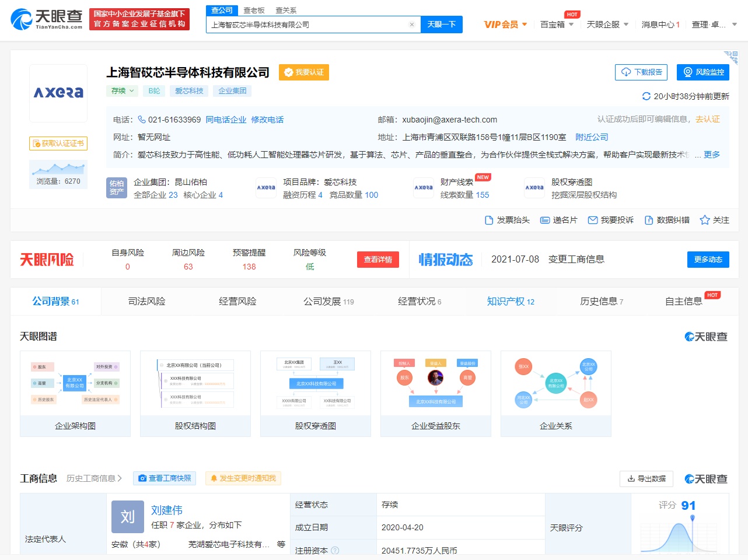The image size is (748, 560).
Task: Switch to 公司发展 tab
Action: pyautogui.click(x=328, y=302)
